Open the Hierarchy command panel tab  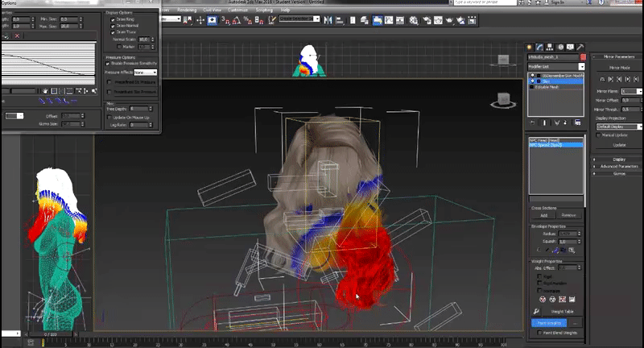pyautogui.click(x=550, y=48)
